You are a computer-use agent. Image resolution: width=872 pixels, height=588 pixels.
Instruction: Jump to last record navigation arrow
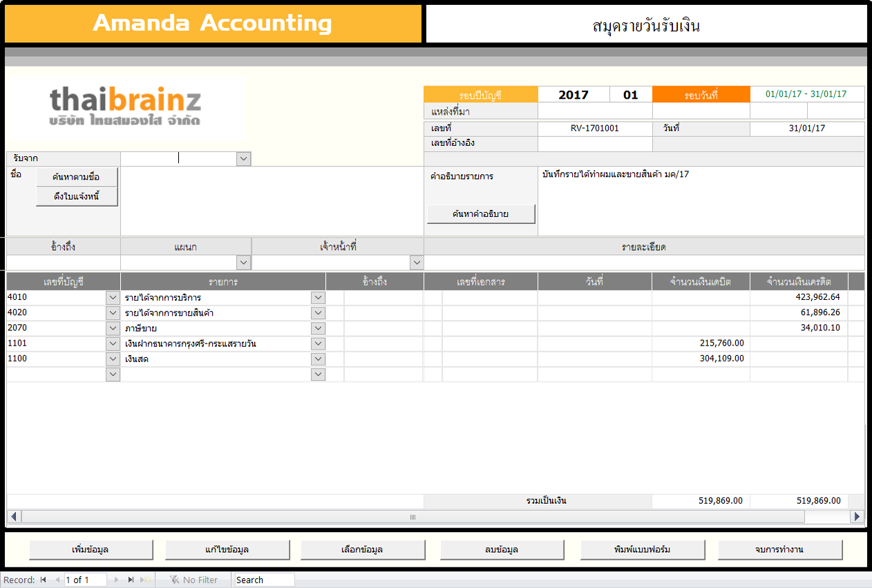tap(131, 580)
